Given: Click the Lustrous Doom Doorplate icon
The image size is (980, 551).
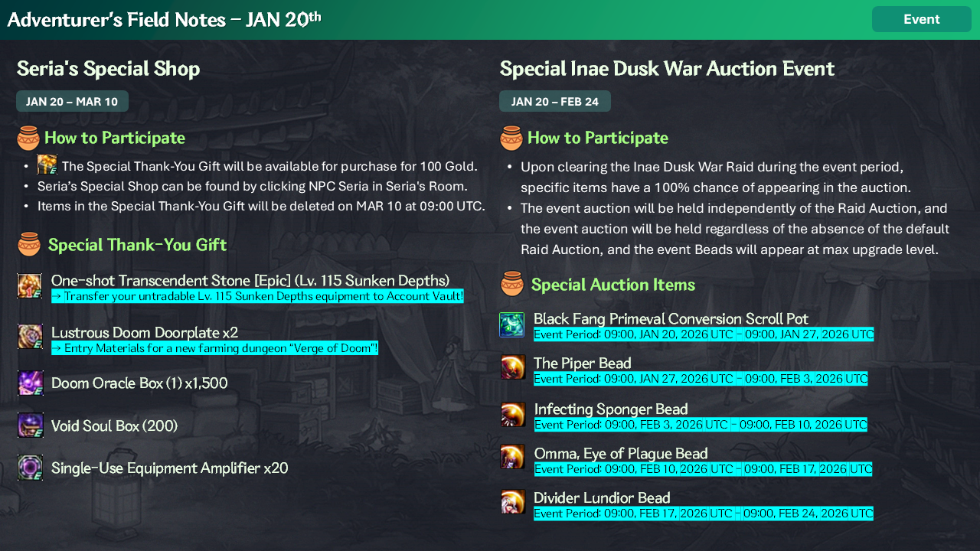Looking at the screenshot, I should point(30,337).
